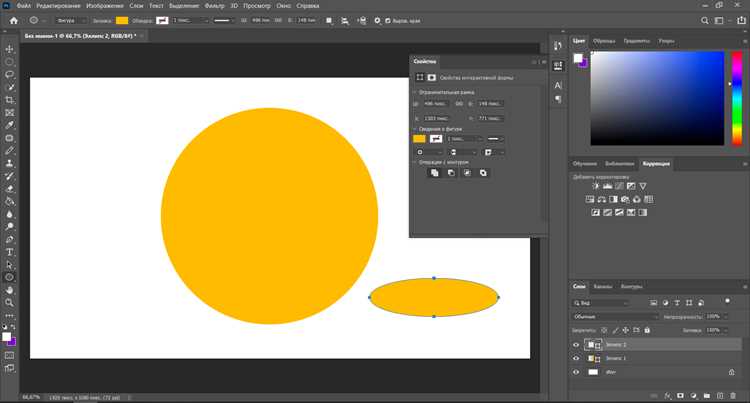Select the Crop tool
750x403 pixels.
click(10, 100)
